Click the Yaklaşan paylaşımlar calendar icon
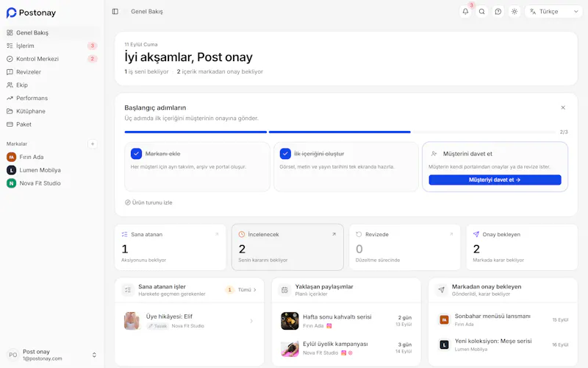 (x=284, y=290)
